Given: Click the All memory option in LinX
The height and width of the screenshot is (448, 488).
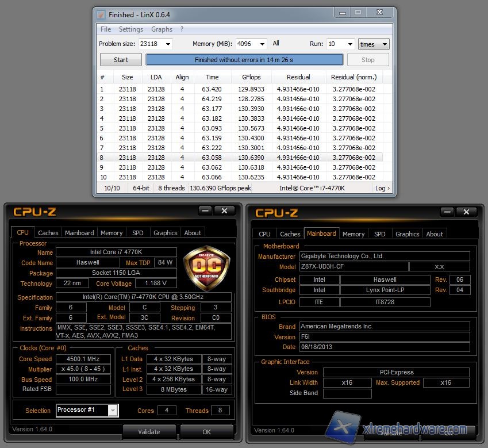Looking at the screenshot, I should pos(276,44).
